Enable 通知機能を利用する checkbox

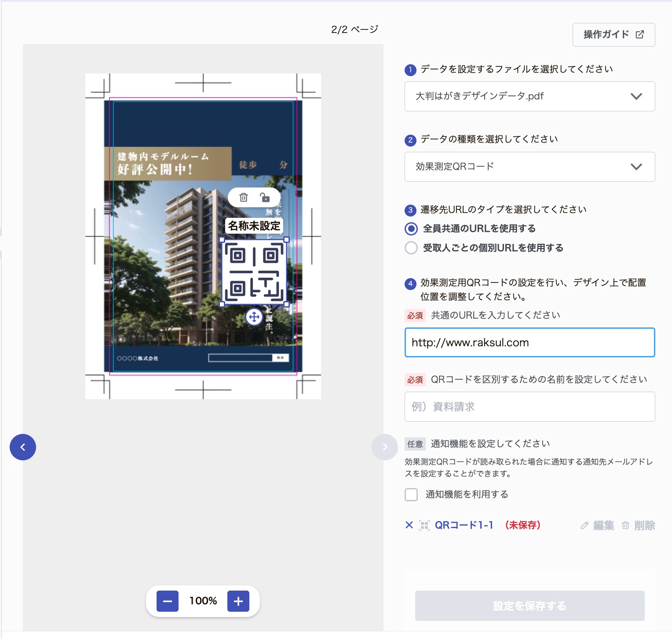[x=411, y=495]
